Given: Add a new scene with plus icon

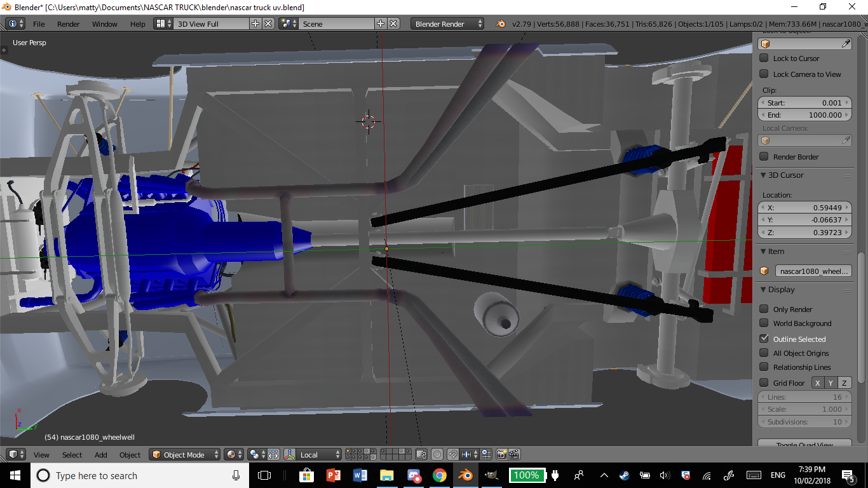Looking at the screenshot, I should pos(381,24).
